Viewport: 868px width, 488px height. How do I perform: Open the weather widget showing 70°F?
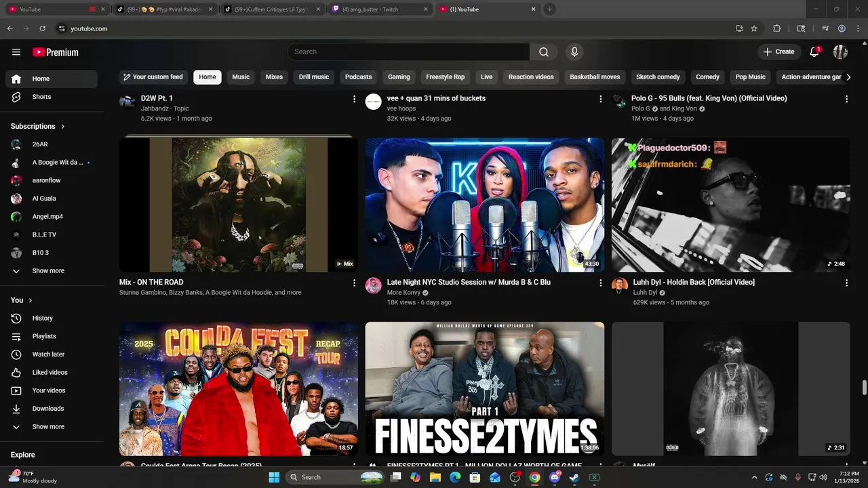33,477
